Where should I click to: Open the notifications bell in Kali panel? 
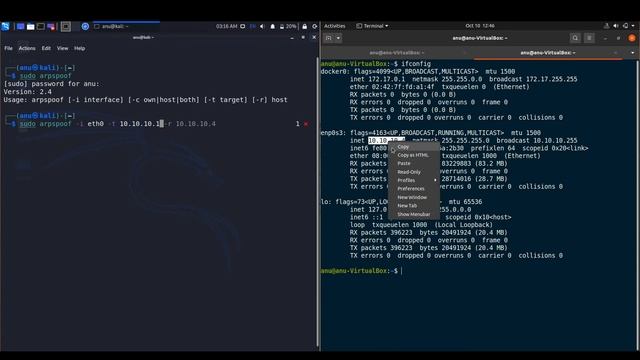coord(273,27)
